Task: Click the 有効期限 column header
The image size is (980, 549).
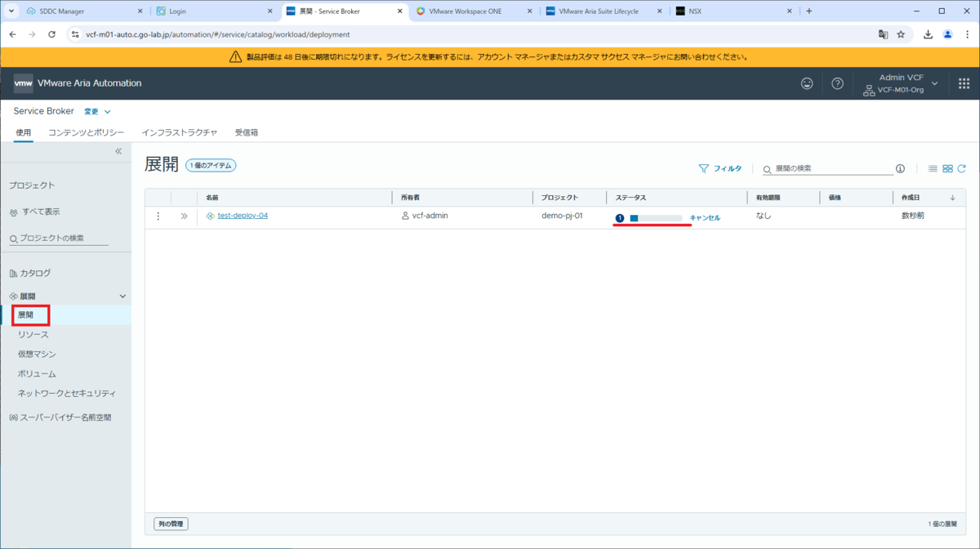Action: pyautogui.click(x=768, y=198)
